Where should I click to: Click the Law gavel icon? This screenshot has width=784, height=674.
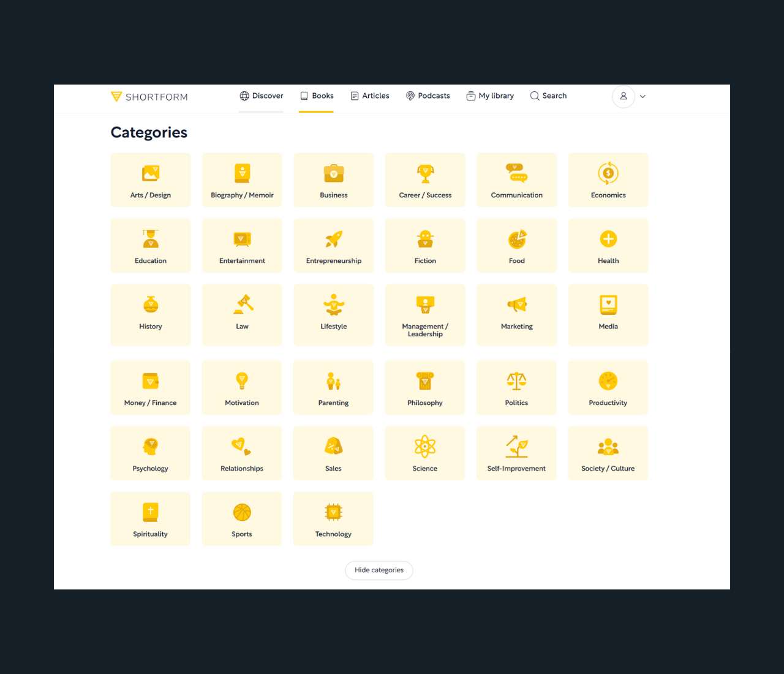pyautogui.click(x=243, y=305)
